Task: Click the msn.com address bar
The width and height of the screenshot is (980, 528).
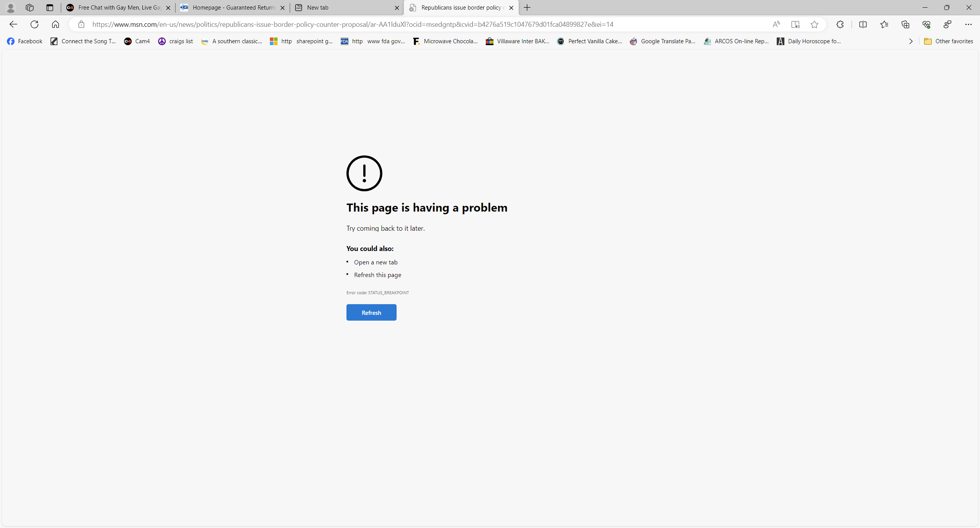Action: click(x=352, y=24)
